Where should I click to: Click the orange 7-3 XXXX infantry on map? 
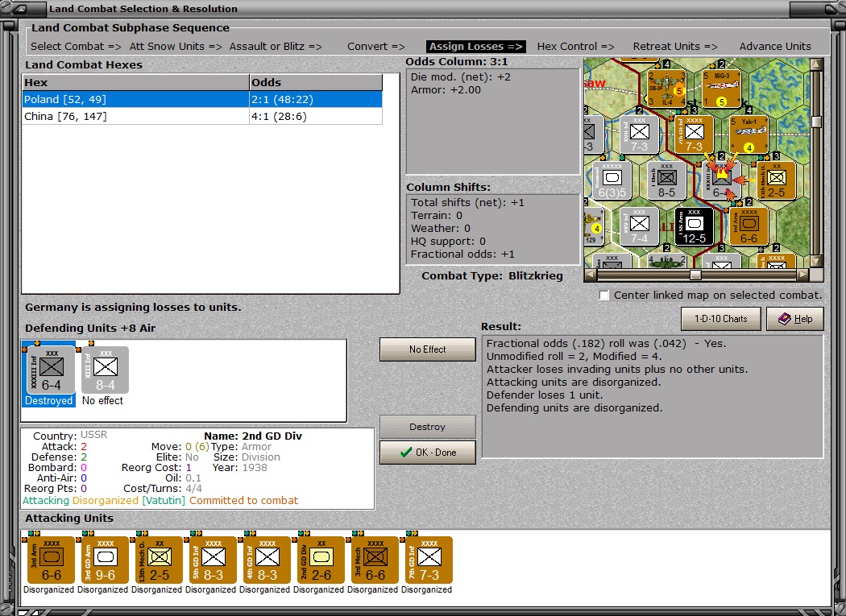click(694, 134)
